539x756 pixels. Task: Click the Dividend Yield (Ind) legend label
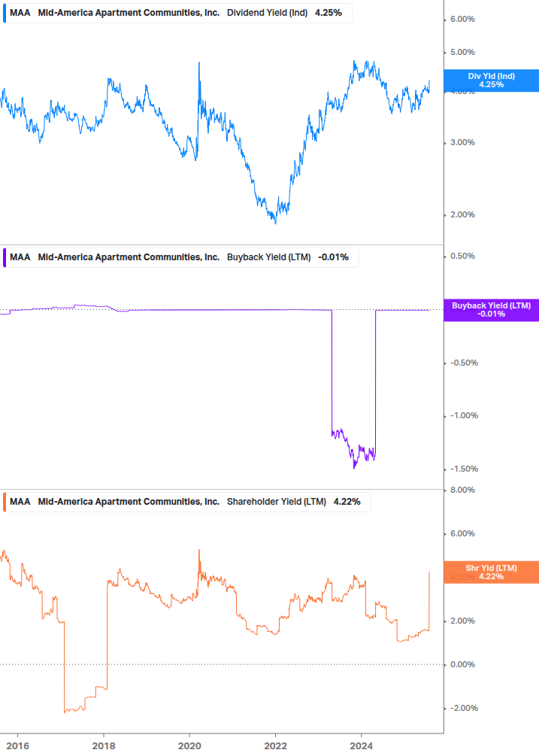268,13
